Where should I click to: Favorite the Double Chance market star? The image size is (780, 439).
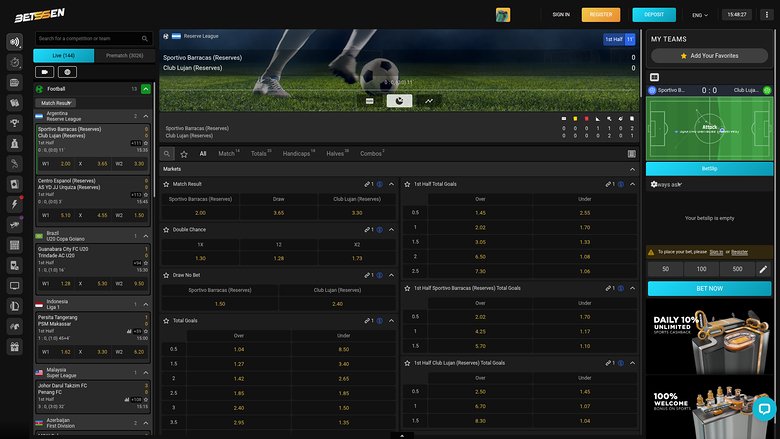pos(167,229)
